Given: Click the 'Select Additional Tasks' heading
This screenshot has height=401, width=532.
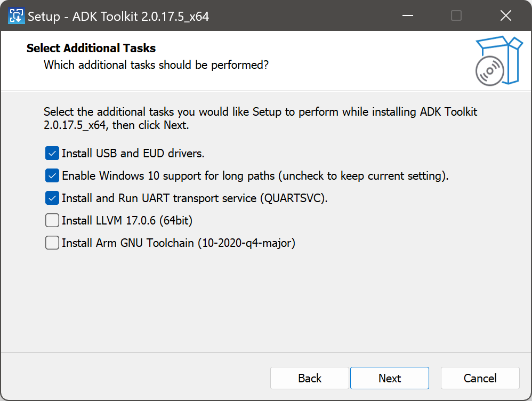Looking at the screenshot, I should [91, 49].
